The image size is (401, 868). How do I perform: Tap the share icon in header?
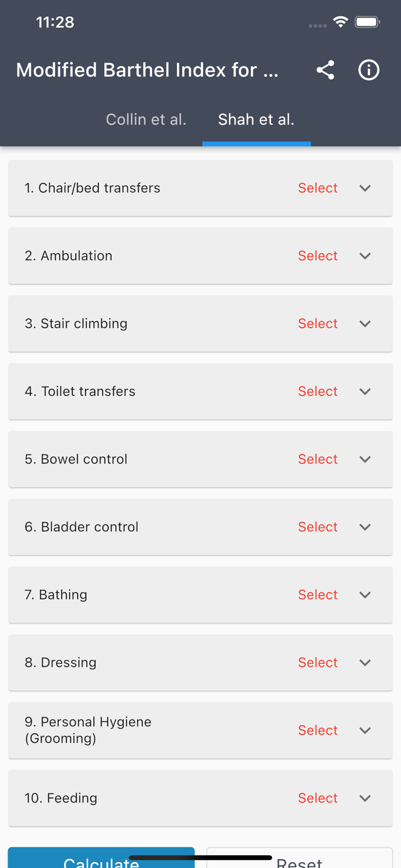tap(325, 70)
